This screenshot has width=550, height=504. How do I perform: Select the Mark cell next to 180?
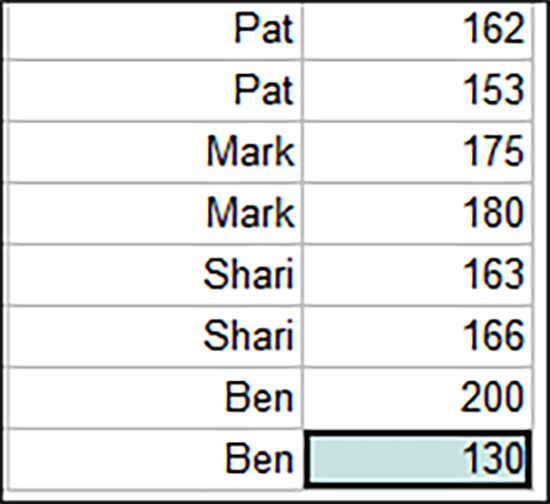154,213
